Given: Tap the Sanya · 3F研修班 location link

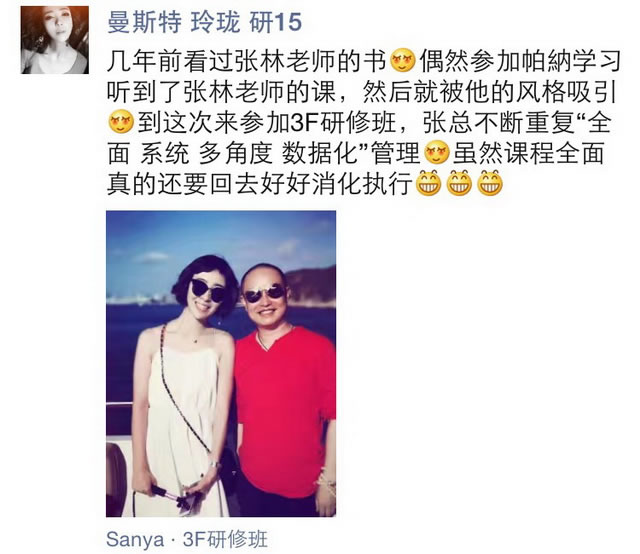Looking at the screenshot, I should coord(187,539).
